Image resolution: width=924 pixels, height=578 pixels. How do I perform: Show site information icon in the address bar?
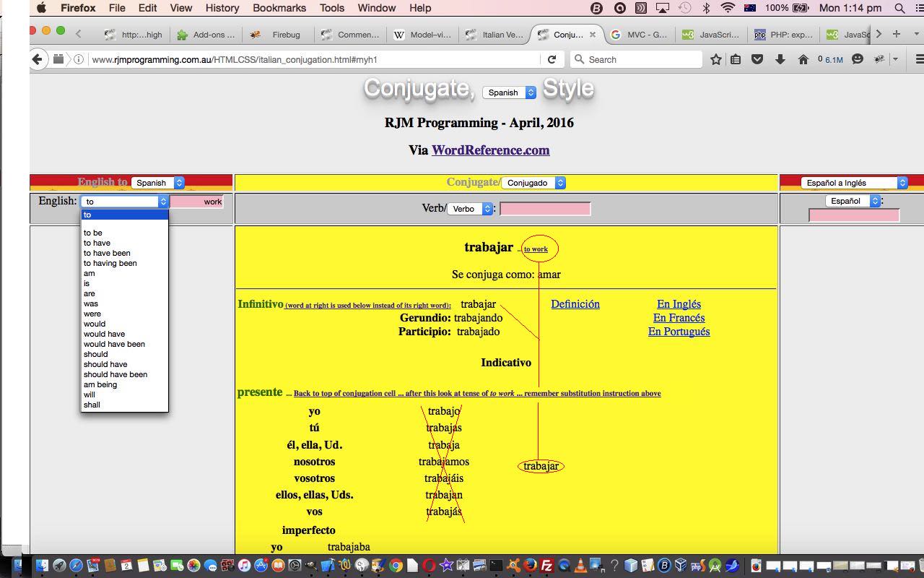click(78, 59)
